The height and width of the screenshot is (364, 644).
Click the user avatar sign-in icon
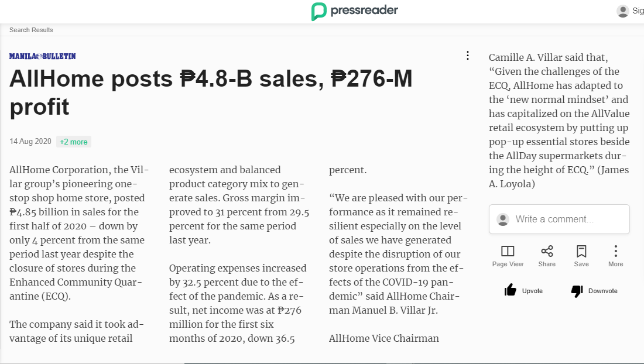pyautogui.click(x=623, y=11)
